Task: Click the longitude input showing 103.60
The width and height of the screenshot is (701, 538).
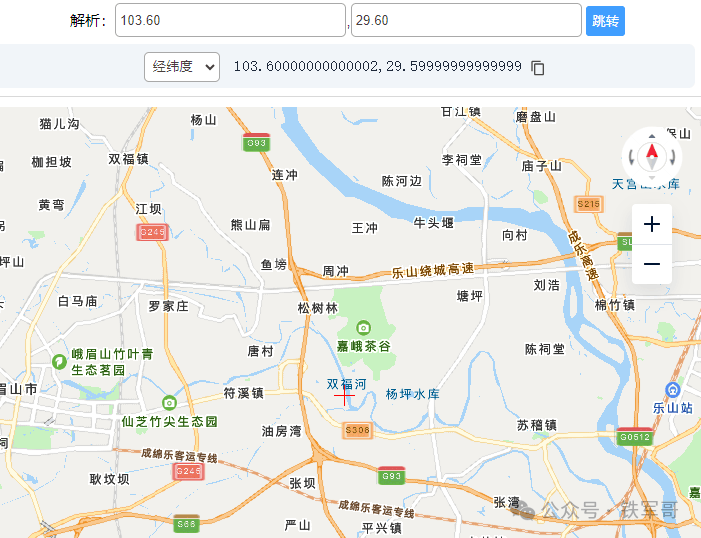Action: 230,20
